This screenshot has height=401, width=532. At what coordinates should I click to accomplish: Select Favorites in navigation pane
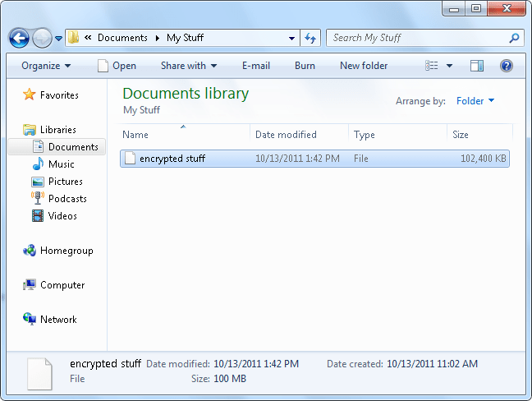tap(59, 95)
